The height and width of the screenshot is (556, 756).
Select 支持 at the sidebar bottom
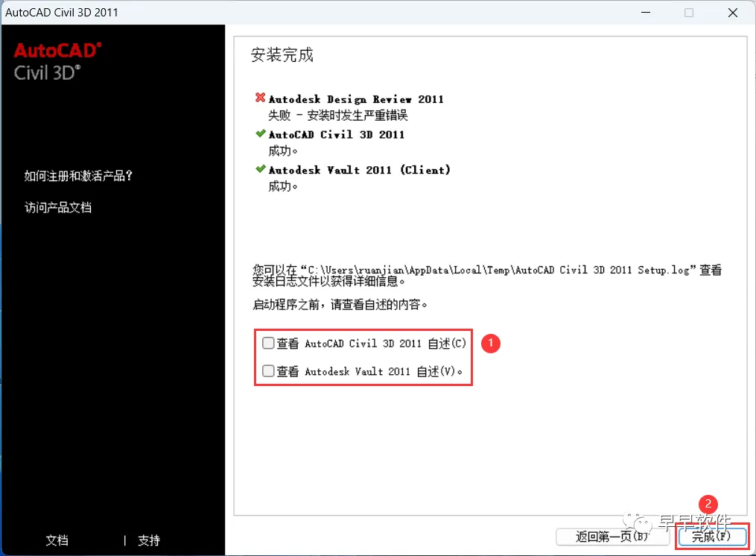pos(149,540)
